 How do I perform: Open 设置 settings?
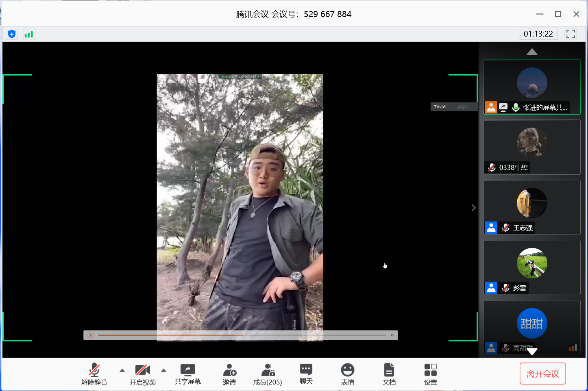pyautogui.click(x=430, y=374)
